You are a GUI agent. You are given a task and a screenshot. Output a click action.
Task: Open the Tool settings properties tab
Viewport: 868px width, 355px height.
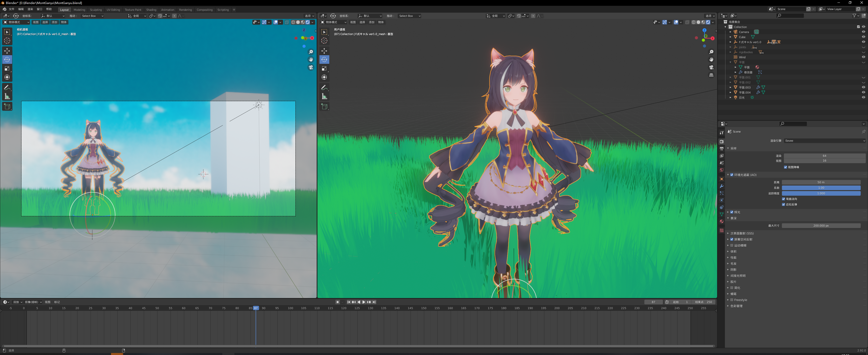tap(721, 133)
